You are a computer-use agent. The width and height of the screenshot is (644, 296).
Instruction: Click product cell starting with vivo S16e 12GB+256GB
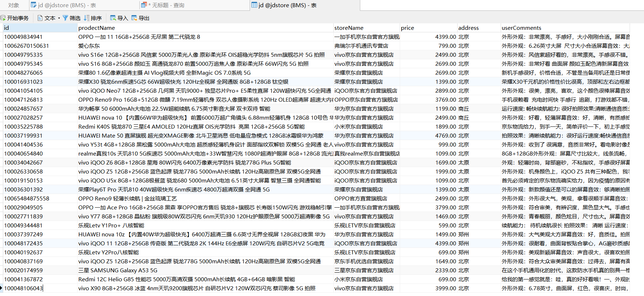tap(205, 55)
